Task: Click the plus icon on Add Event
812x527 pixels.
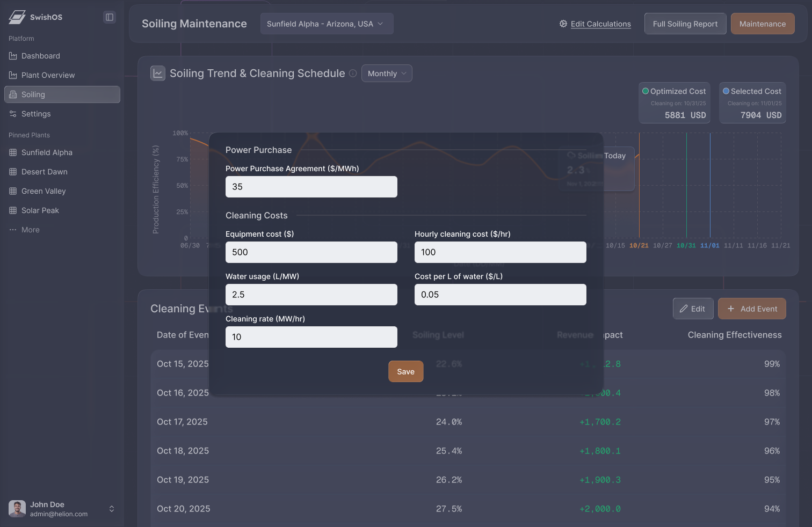Action: point(730,309)
